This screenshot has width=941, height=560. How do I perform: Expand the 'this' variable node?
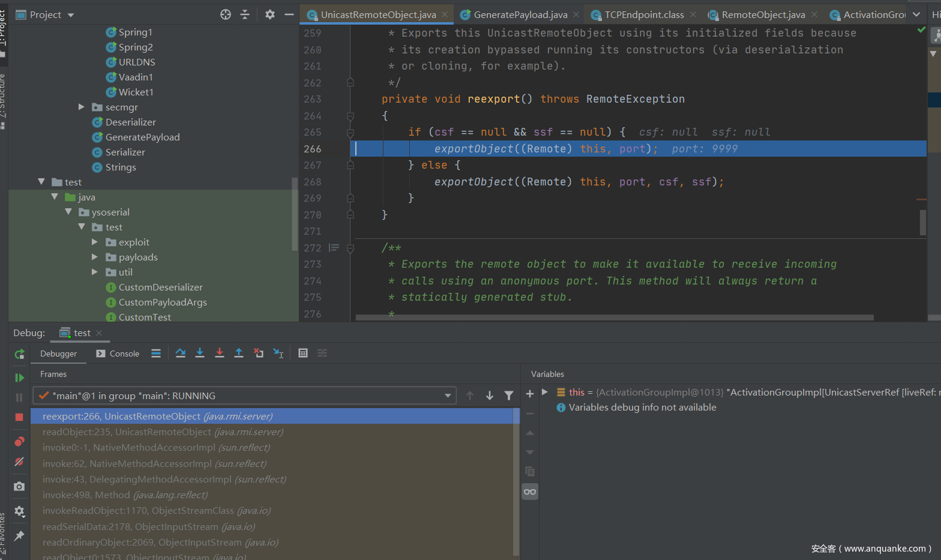(545, 392)
